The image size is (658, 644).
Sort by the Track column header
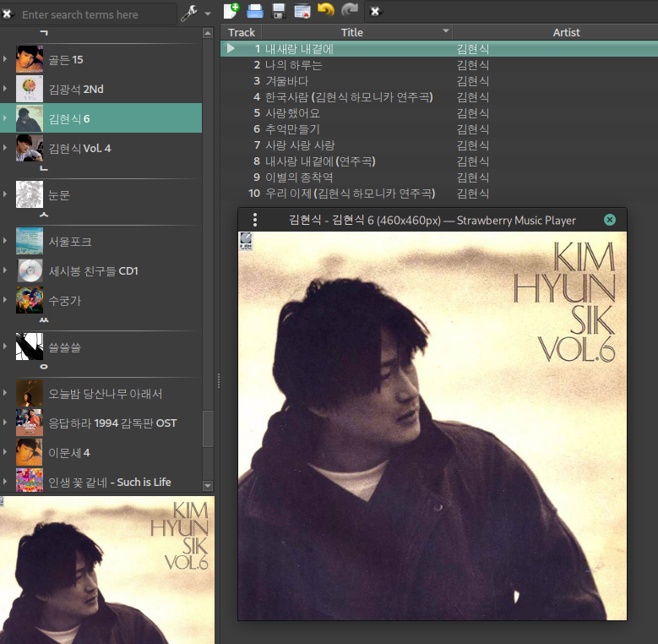pyautogui.click(x=242, y=32)
